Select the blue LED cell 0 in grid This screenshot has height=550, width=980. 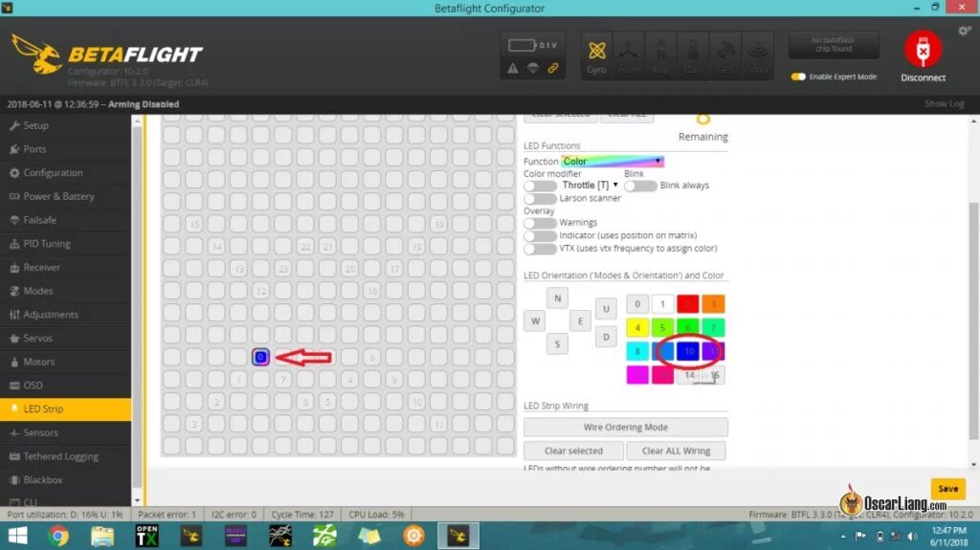260,358
